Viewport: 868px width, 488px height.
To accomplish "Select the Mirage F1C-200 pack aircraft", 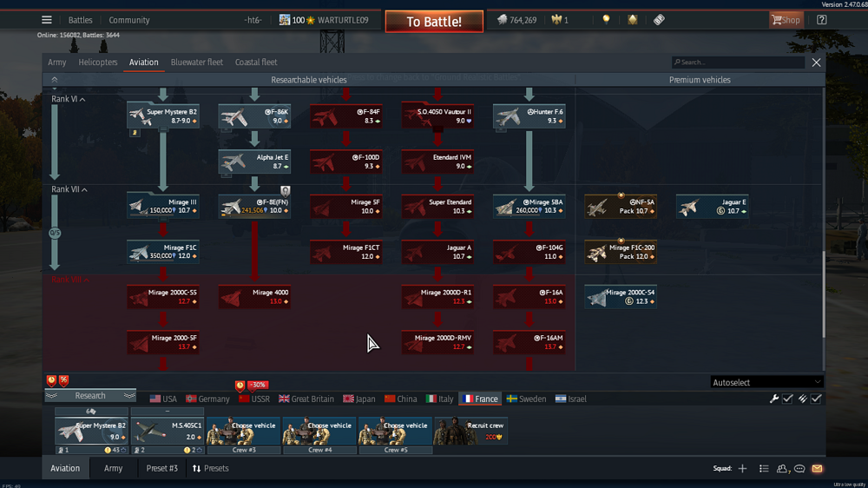I will click(621, 252).
